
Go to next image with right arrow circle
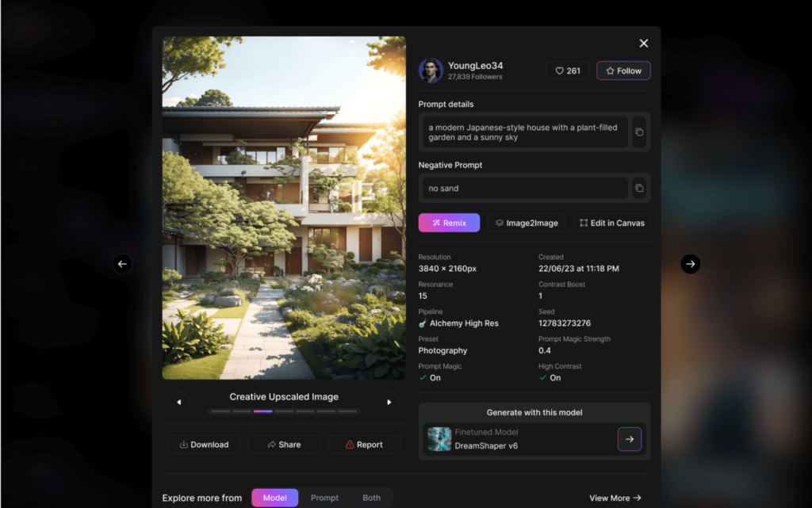[x=691, y=264]
